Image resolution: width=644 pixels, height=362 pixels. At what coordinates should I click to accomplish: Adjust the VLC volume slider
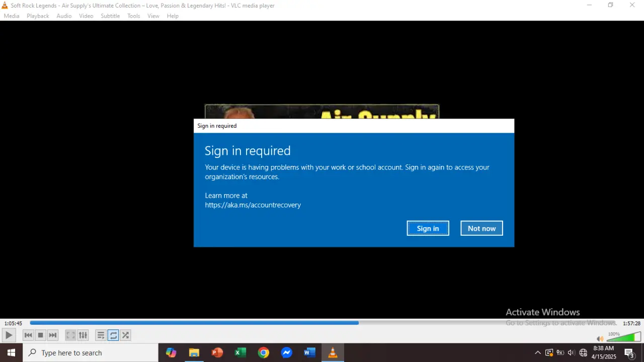[x=624, y=336]
